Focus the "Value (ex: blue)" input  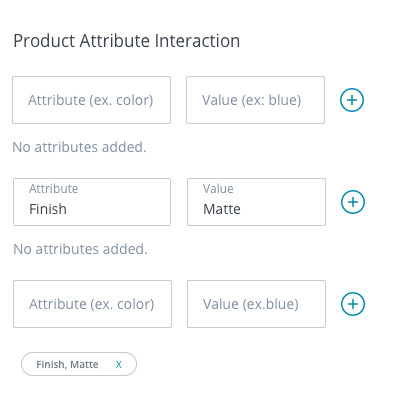click(255, 100)
